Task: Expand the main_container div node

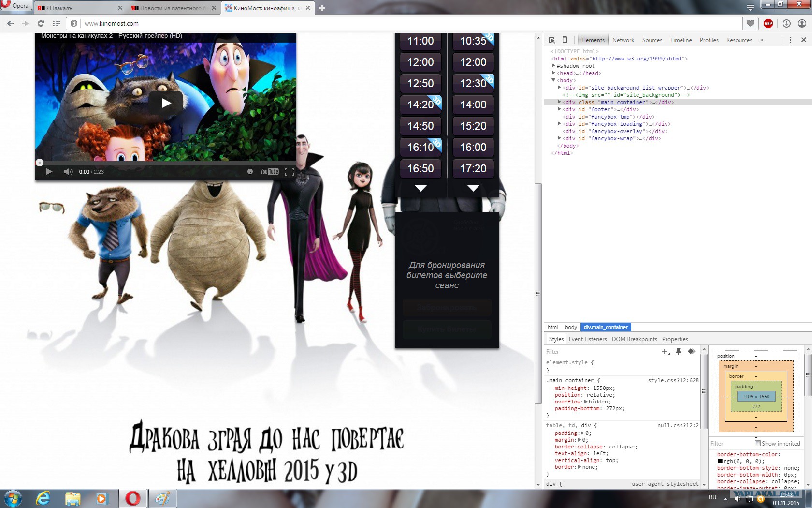Action: click(560, 102)
